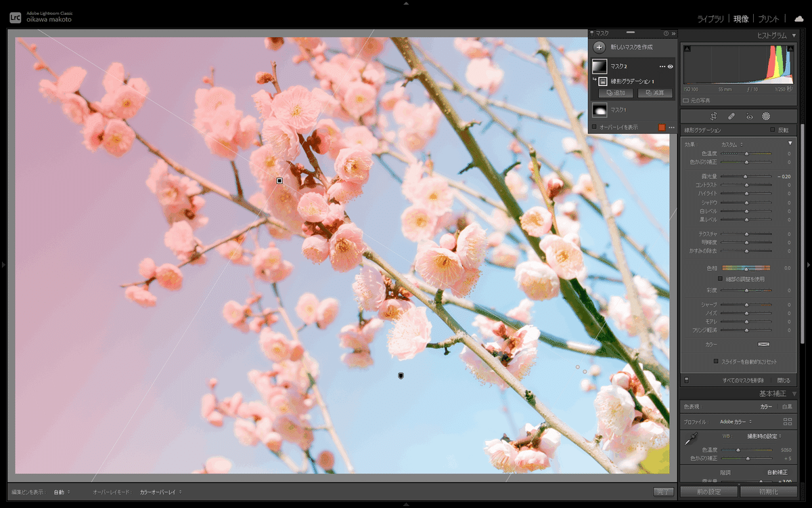812x508 pixels.
Task: Click 閉じる to close masking
Action: 784,381
